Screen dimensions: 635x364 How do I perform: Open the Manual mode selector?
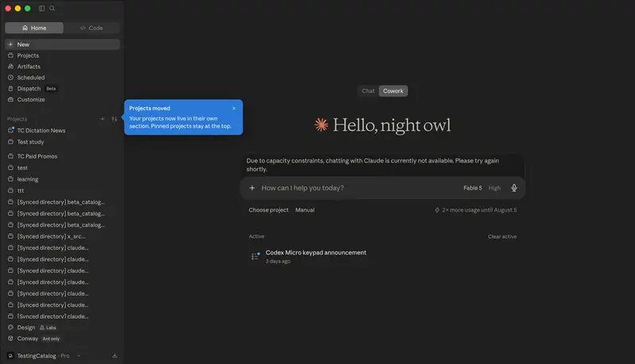click(305, 210)
